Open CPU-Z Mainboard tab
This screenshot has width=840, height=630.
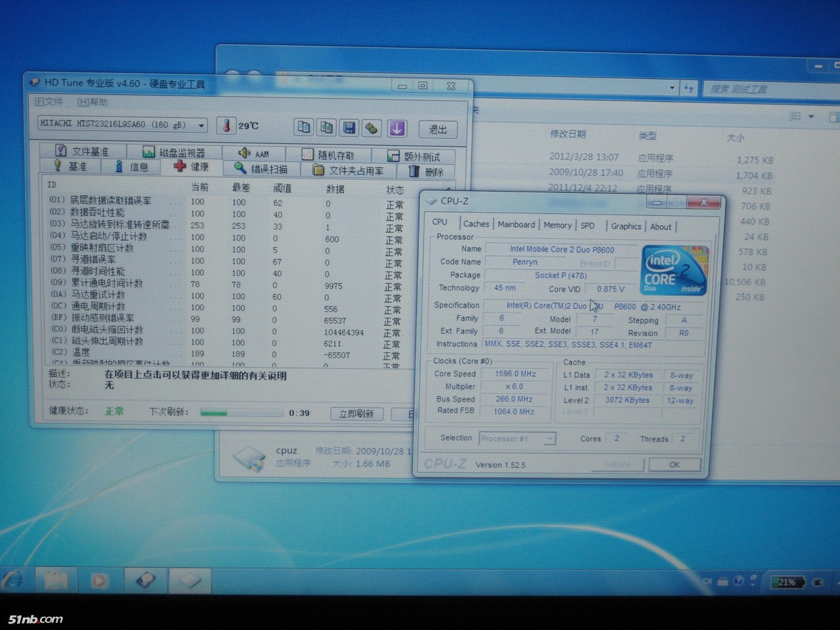(x=516, y=224)
